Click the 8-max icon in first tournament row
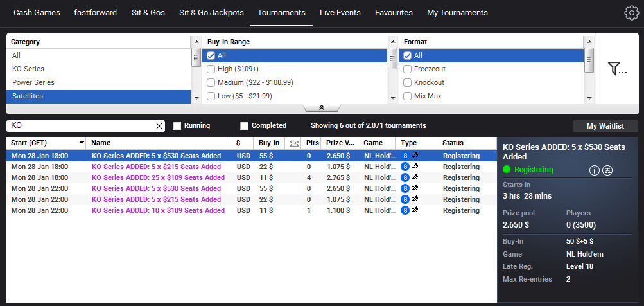 [405, 156]
